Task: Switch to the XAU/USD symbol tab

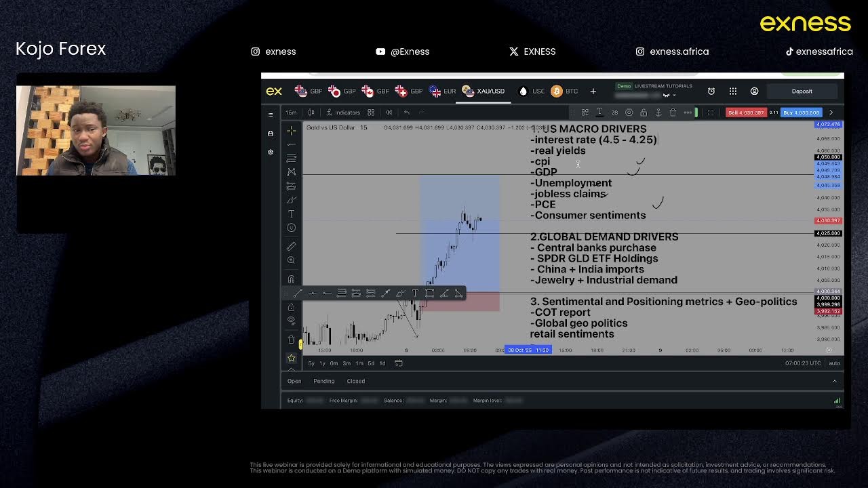Action: (x=484, y=91)
